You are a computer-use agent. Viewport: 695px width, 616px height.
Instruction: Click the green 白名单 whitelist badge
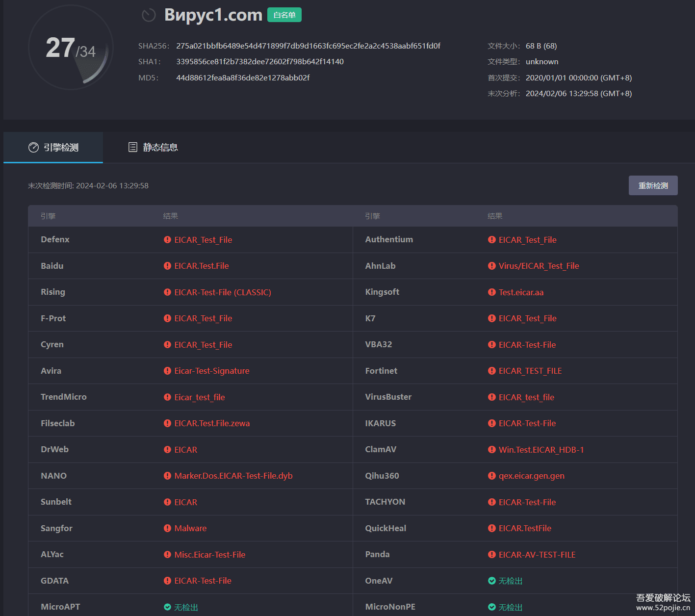(x=284, y=15)
